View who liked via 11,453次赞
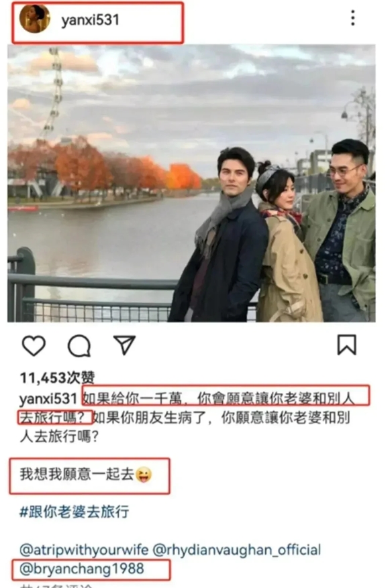 (57, 377)
